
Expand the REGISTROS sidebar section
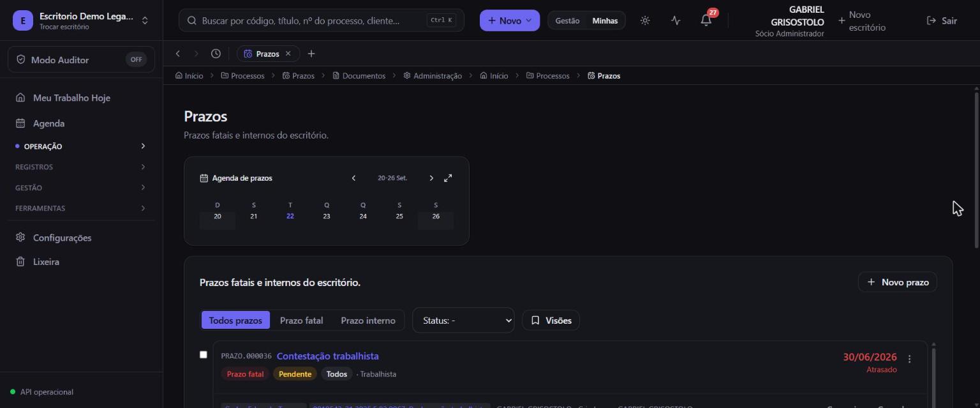point(82,167)
